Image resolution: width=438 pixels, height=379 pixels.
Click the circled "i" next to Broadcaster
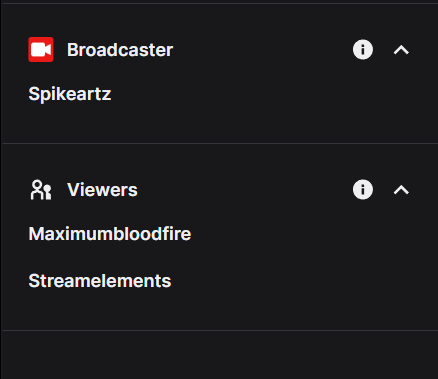pyautogui.click(x=363, y=50)
